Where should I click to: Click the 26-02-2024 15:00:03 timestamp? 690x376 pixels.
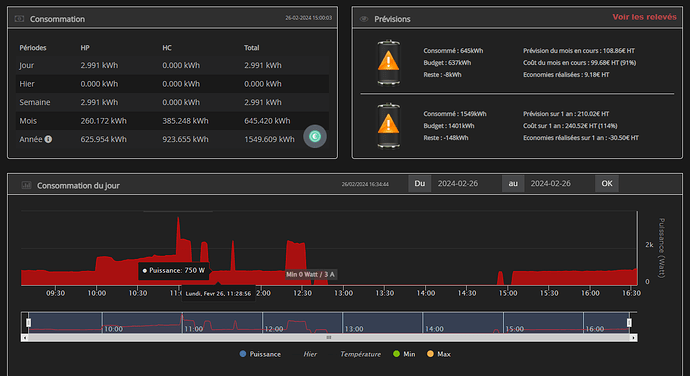point(308,18)
